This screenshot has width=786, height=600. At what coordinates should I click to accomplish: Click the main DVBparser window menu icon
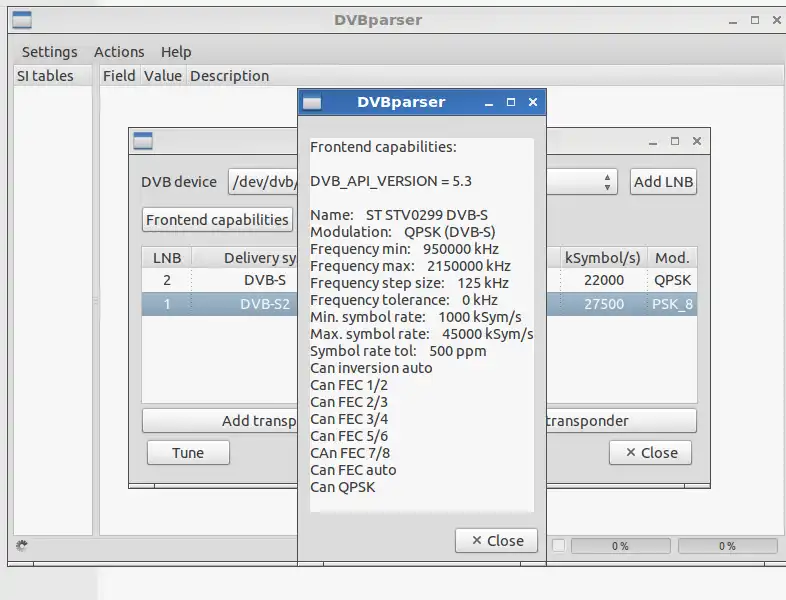22,20
